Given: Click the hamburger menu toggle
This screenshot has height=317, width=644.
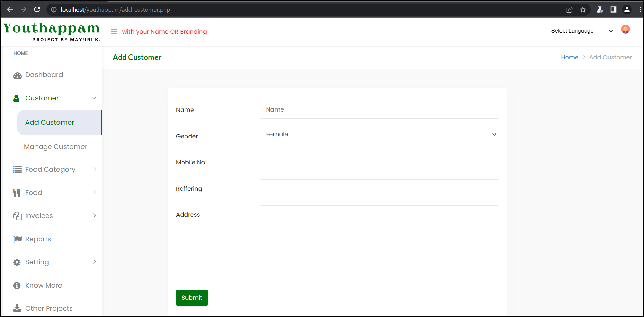Looking at the screenshot, I should [x=114, y=31].
